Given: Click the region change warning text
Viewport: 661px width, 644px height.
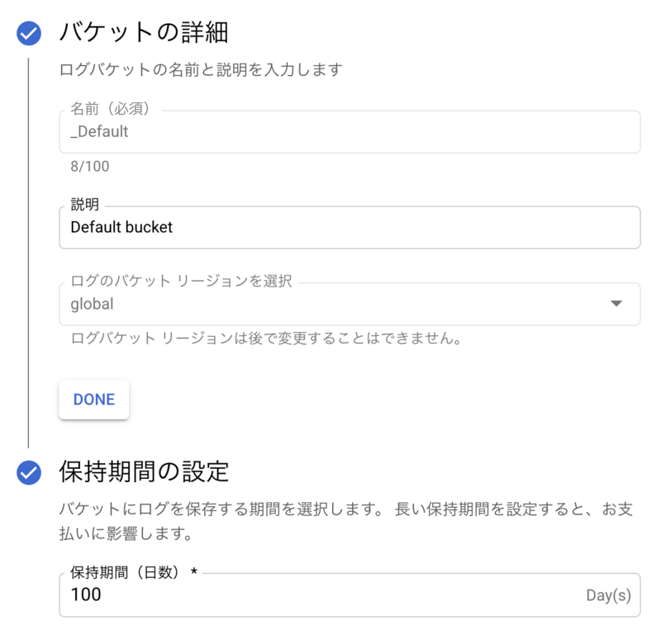Looking at the screenshot, I should pos(266,339).
